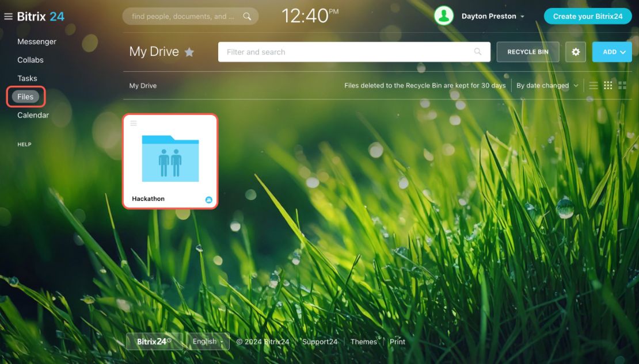Viewport: 639px width, 364px height.
Task: Navigate to Tasks
Action: pyautogui.click(x=27, y=78)
